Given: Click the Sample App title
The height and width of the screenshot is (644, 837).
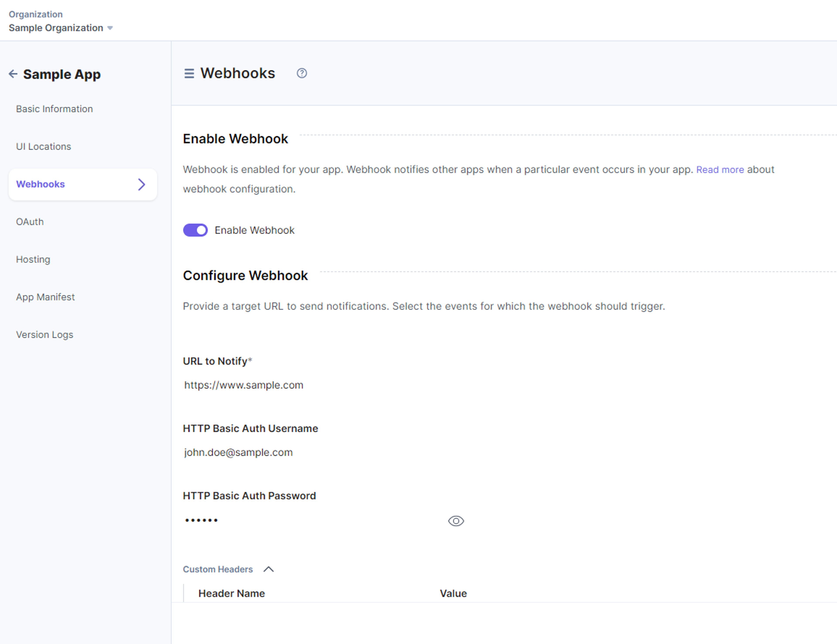Looking at the screenshot, I should [62, 74].
